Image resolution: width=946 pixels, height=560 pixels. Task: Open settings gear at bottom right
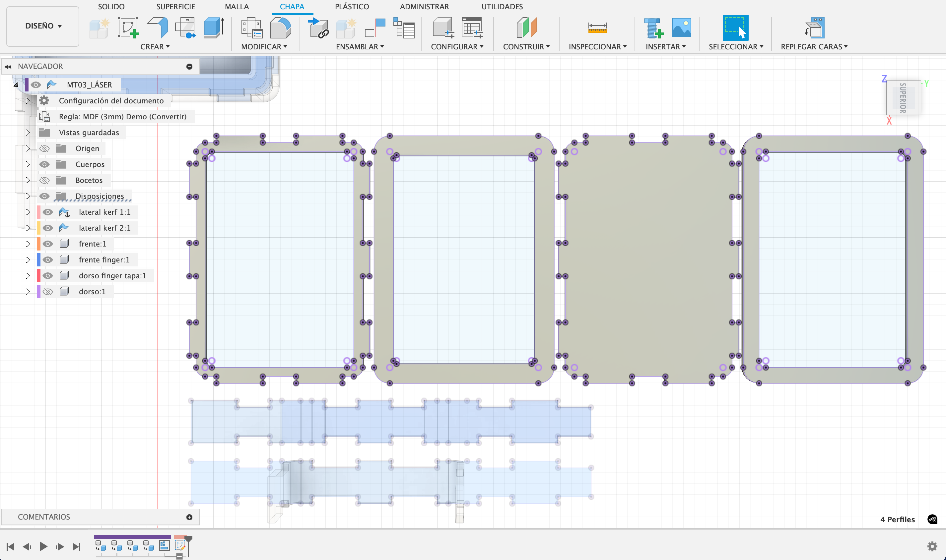[x=932, y=546]
